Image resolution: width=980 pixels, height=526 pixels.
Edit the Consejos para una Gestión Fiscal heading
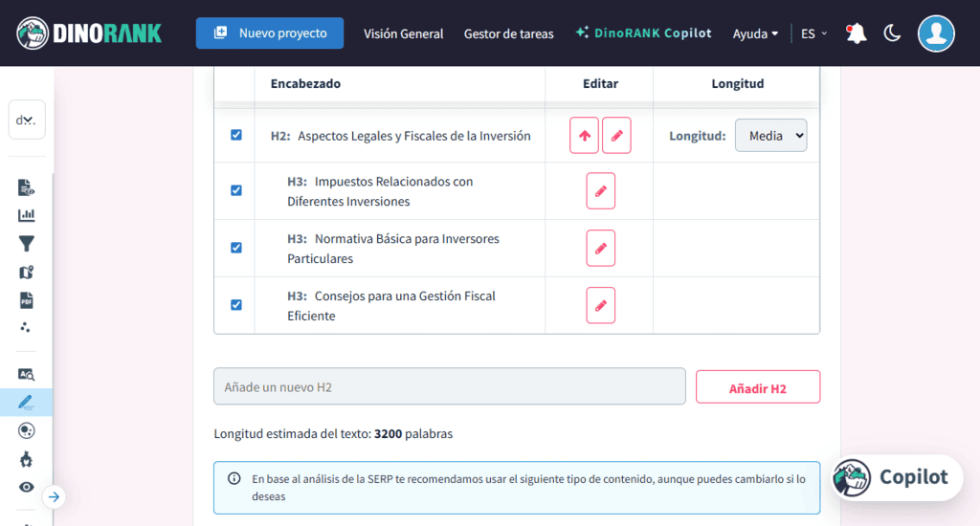click(601, 305)
